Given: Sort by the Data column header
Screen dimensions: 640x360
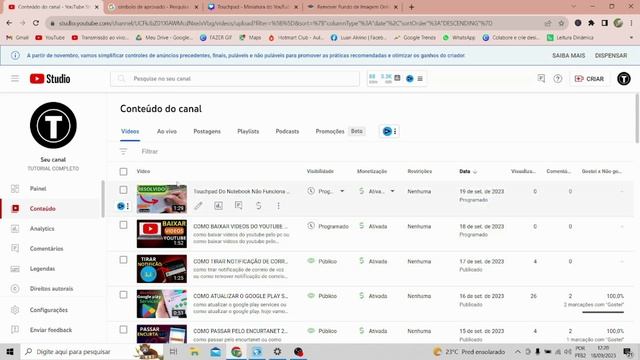Looking at the screenshot, I should pos(468,171).
